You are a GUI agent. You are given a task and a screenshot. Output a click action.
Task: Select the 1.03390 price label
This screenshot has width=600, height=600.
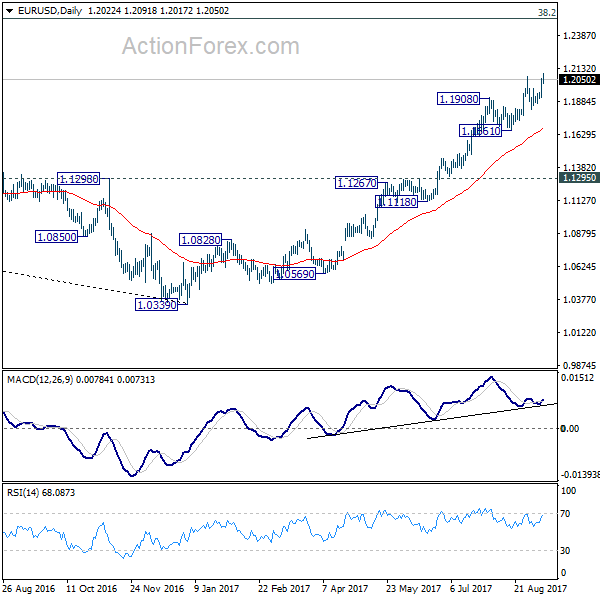coord(156,305)
